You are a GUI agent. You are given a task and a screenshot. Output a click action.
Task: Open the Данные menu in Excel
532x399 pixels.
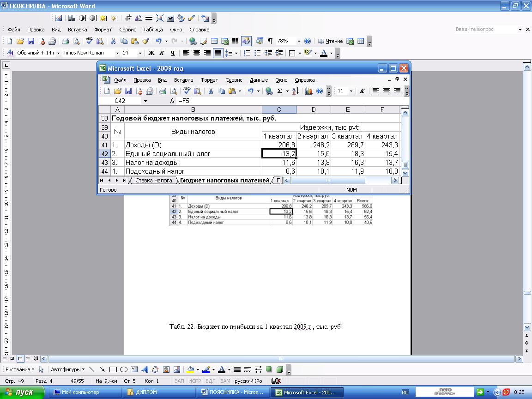point(259,80)
